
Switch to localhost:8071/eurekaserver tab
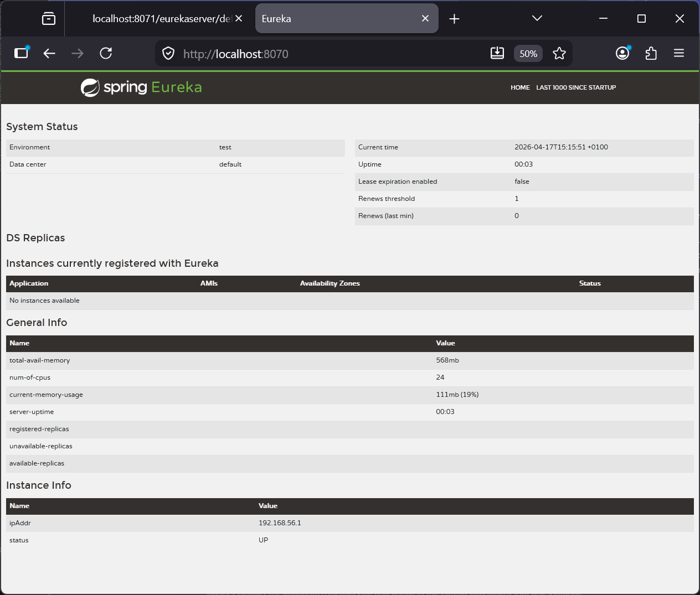[161, 19]
